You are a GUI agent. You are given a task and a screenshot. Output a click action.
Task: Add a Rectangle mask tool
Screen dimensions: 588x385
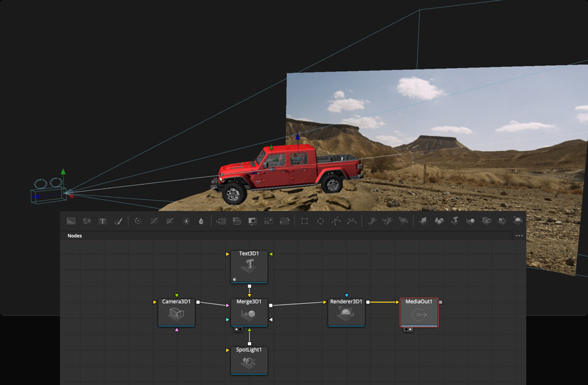(305, 221)
